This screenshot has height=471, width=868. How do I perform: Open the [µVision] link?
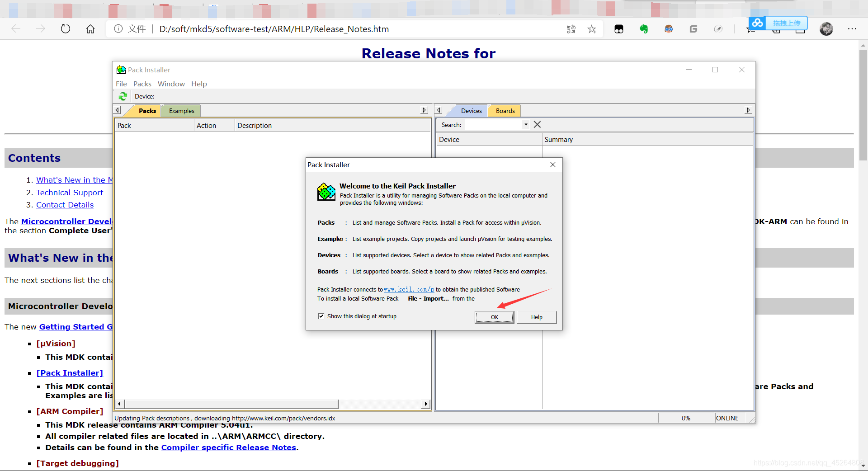tap(56, 344)
